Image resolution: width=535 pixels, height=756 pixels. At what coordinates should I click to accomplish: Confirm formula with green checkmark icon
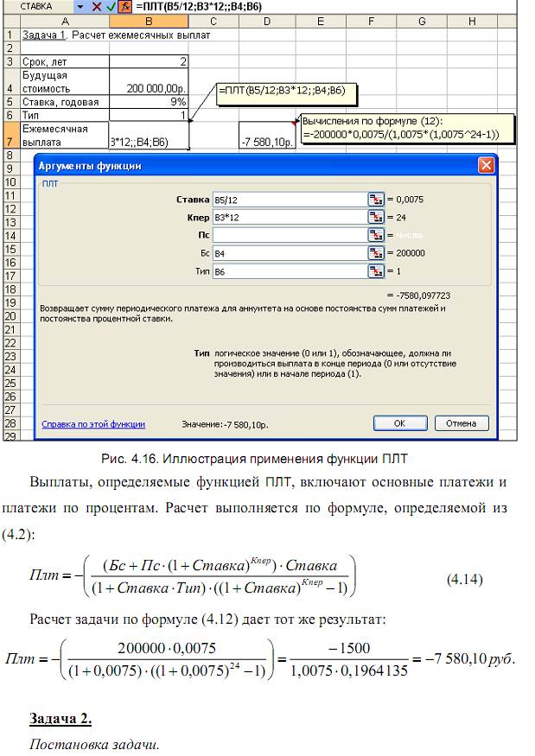[111, 7]
